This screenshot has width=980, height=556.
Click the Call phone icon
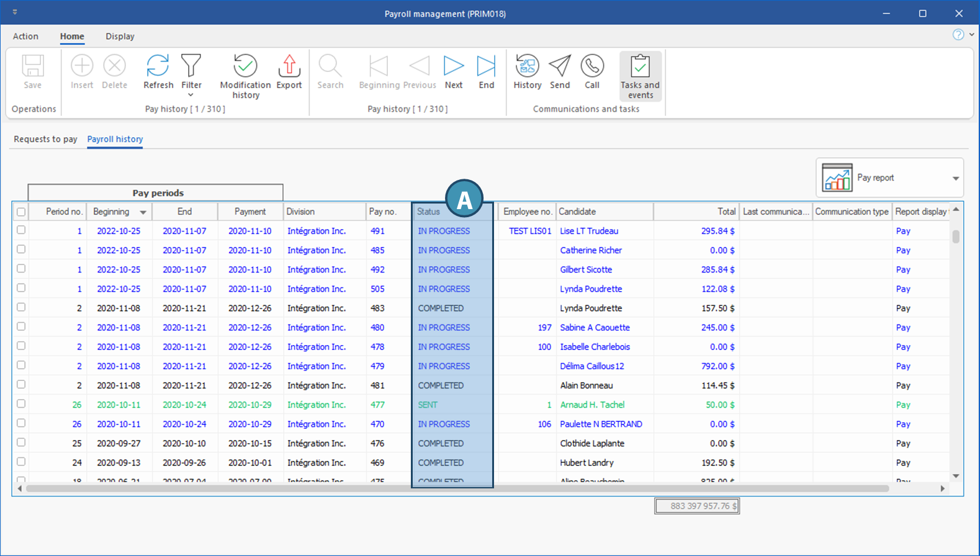[592, 66]
